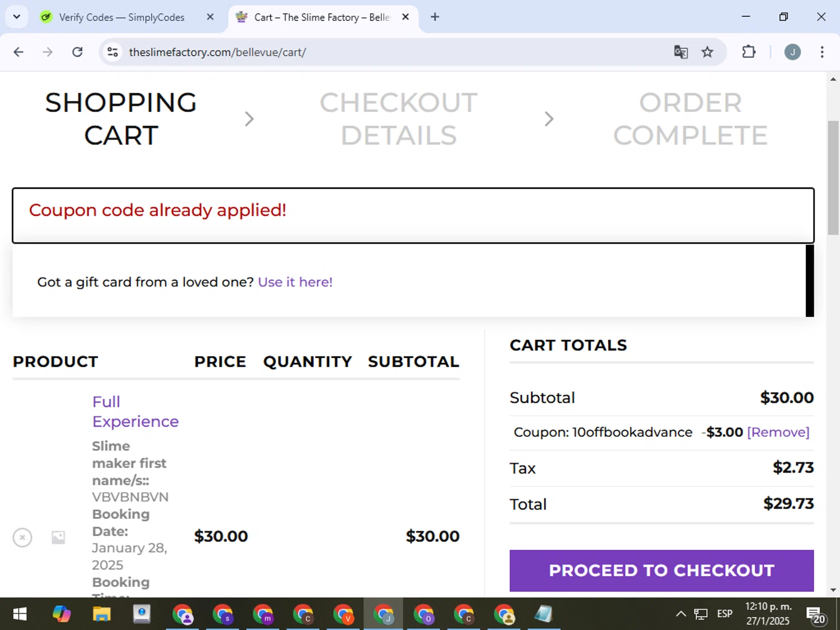Open the Chrome three-dot menu
This screenshot has width=840, height=630.
pos(822,52)
